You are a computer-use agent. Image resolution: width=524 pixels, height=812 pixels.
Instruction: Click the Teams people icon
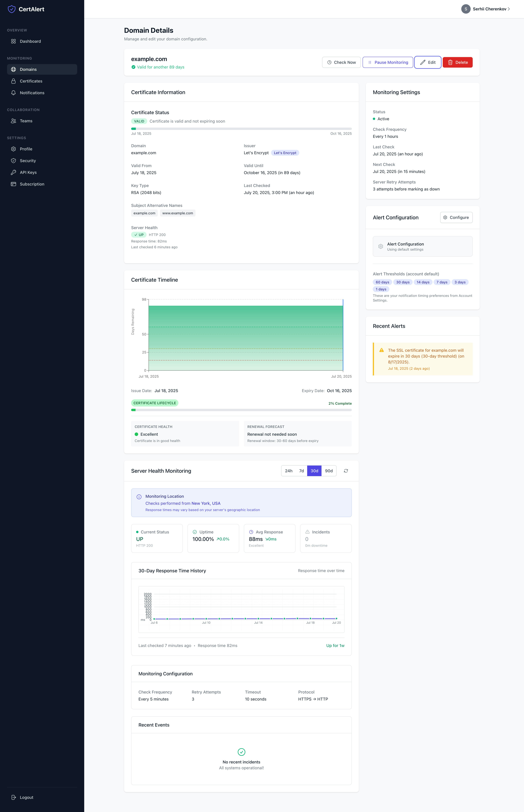tap(14, 121)
